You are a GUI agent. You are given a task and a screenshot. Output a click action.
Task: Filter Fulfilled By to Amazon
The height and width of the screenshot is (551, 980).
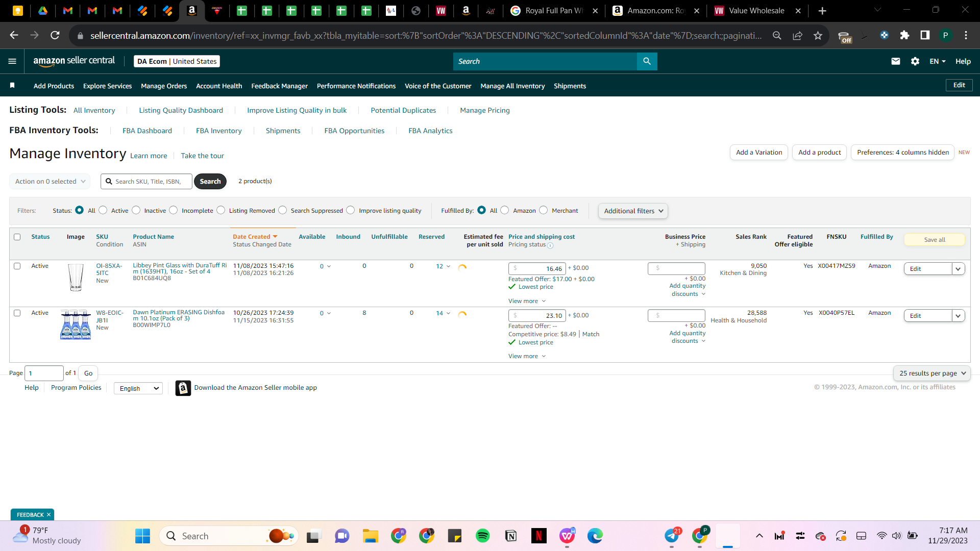coord(505,210)
